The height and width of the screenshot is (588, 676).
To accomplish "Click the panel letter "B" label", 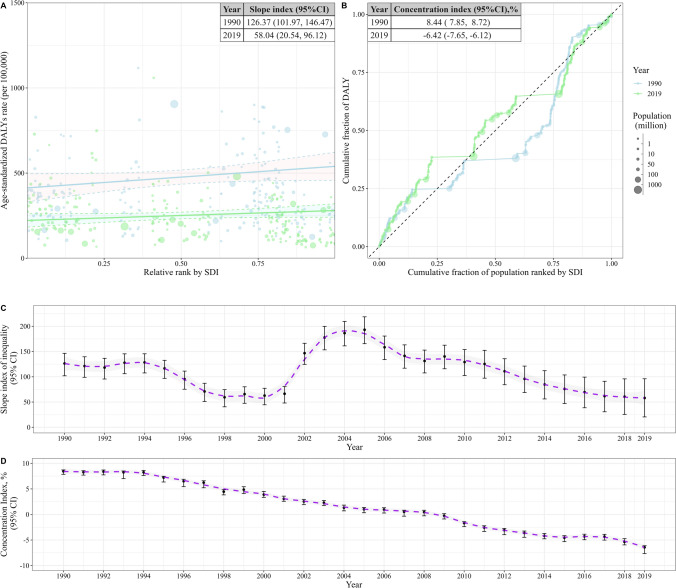I will pyautogui.click(x=344, y=6).
